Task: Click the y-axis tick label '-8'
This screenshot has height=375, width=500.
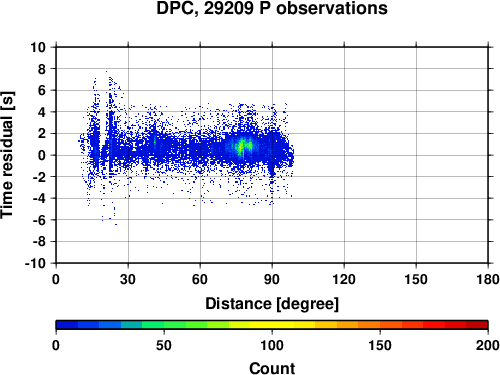Action: coord(39,242)
